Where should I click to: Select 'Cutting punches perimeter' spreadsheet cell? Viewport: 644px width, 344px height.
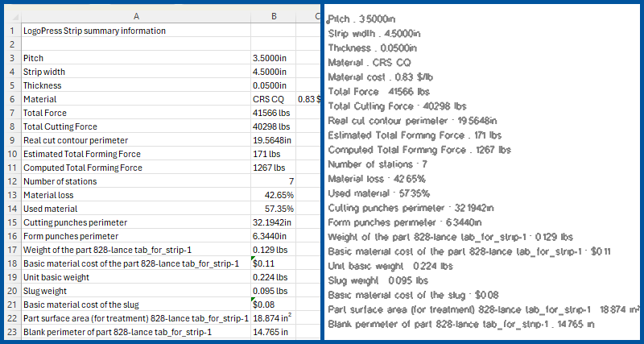click(x=136, y=222)
